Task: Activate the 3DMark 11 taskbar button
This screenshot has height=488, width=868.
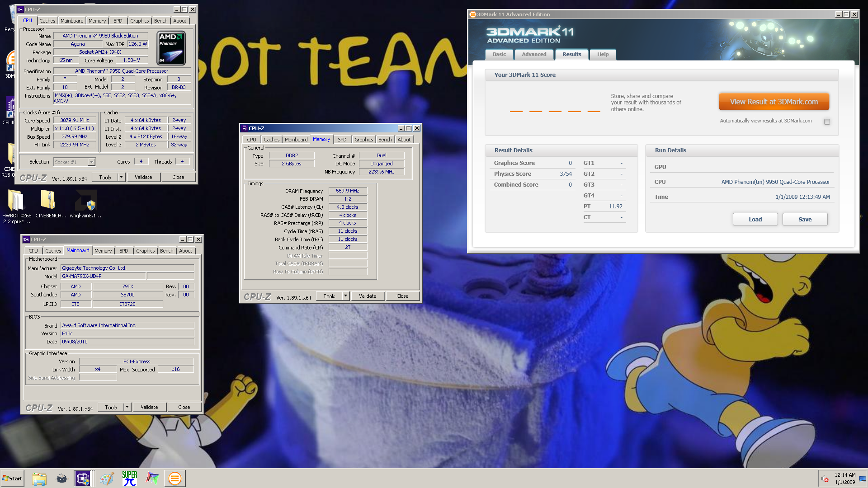Action: (175, 479)
